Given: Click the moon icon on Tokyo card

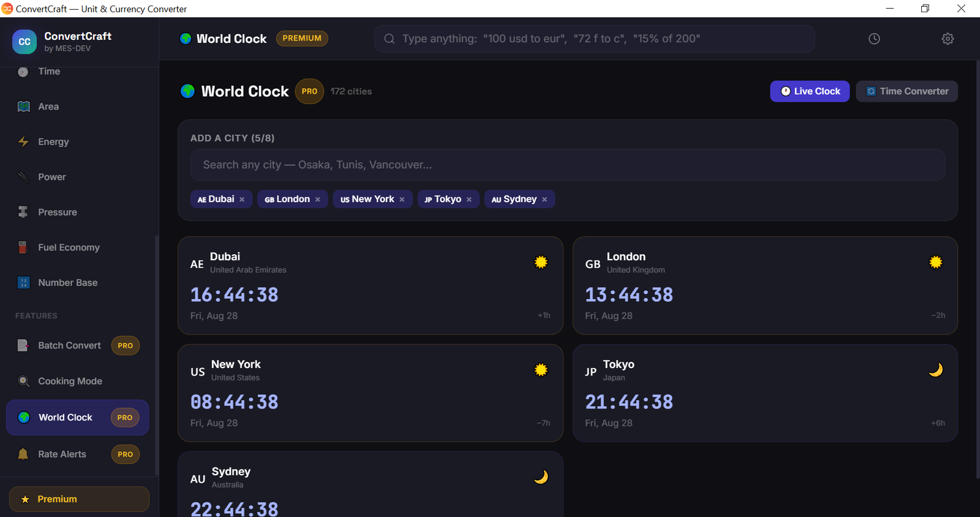Looking at the screenshot, I should click(x=936, y=370).
